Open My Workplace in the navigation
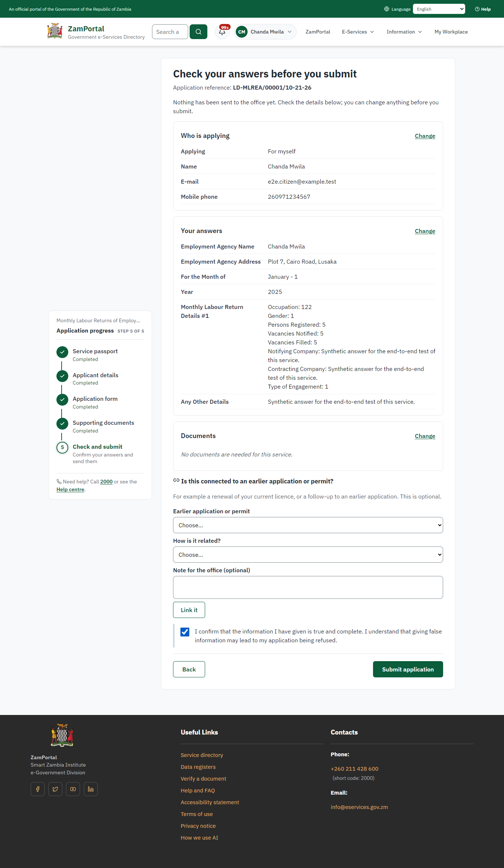The height and width of the screenshot is (868, 504). (x=451, y=32)
